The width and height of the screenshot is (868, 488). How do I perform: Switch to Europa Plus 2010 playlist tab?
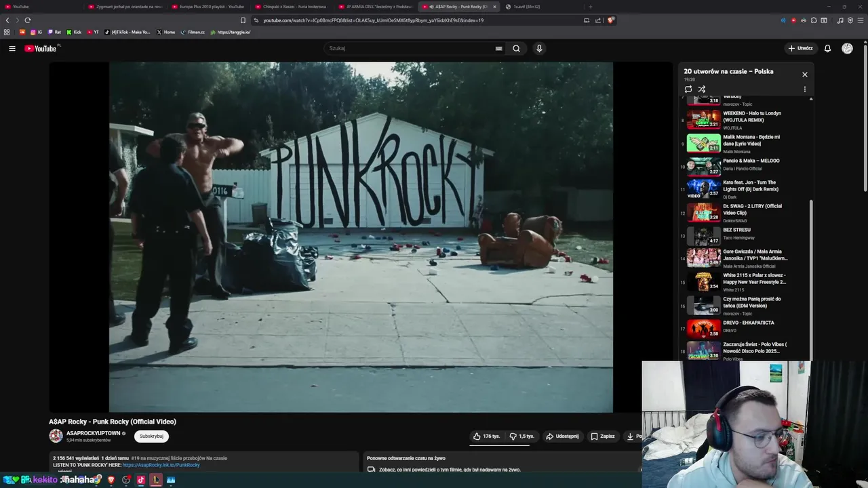click(209, 7)
